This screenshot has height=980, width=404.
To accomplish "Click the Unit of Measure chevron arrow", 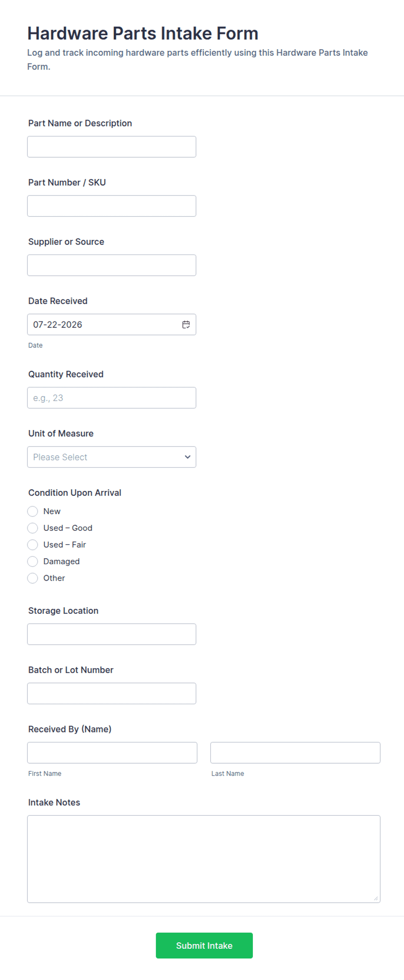I will point(188,457).
